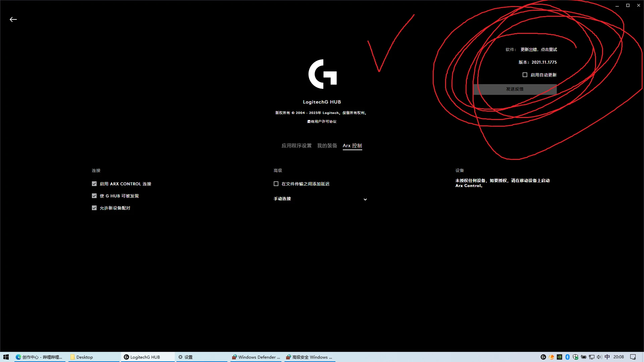Click version text 2021.11.1775
644x362 pixels.
(x=544, y=62)
